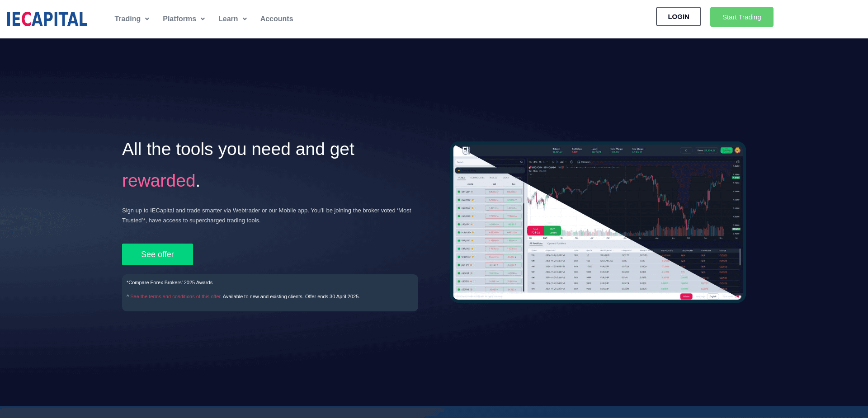This screenshot has width=868, height=418.
Task: Select the Opened Positions tab
Action: tap(558, 243)
